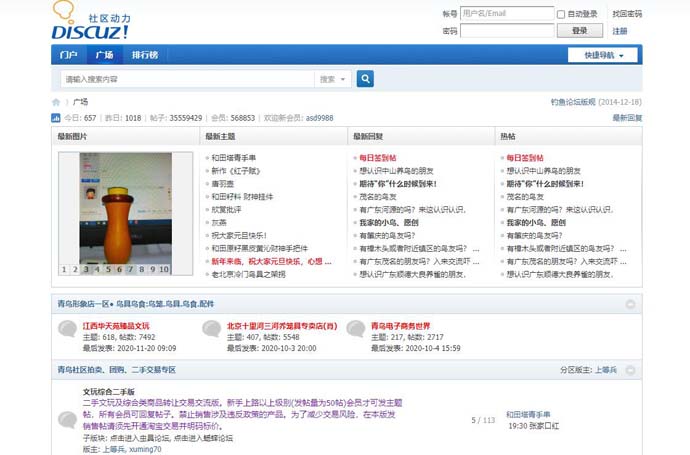Image resolution: width=690 pixels, height=455 pixels.
Task: Click the statistics chart icon beside 今日
Action: [56, 118]
